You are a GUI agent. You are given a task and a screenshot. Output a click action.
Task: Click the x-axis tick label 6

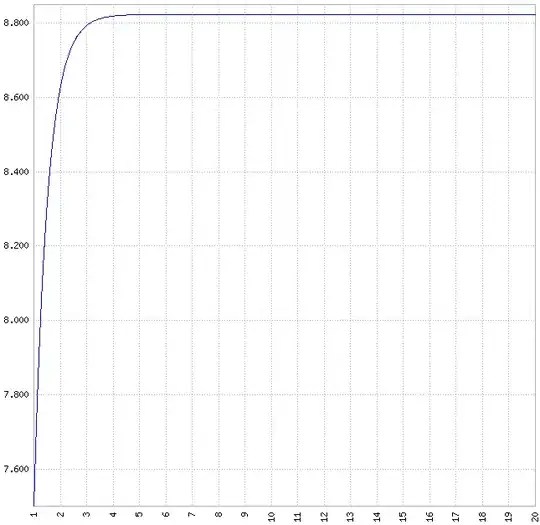click(x=166, y=514)
